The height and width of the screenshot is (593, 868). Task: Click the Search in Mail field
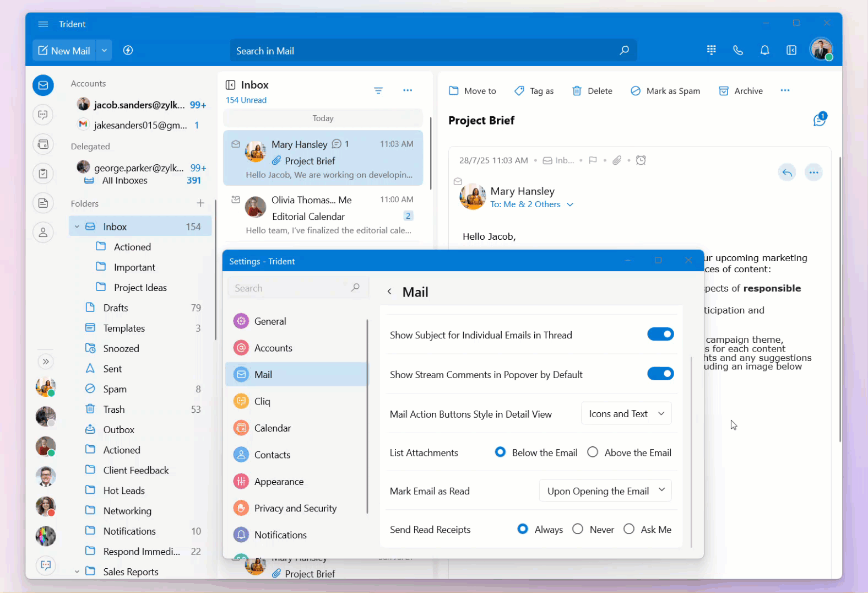tap(433, 50)
